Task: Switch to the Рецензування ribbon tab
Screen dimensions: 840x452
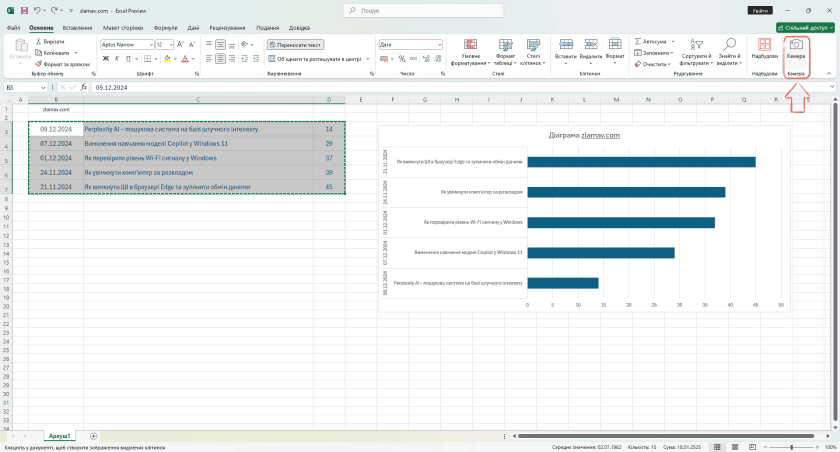Action: [227, 27]
